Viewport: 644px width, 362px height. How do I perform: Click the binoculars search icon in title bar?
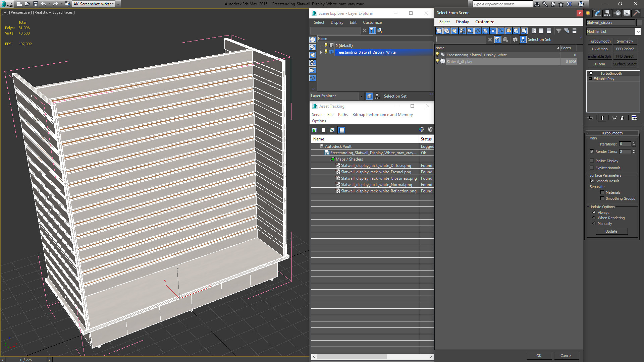click(537, 4)
